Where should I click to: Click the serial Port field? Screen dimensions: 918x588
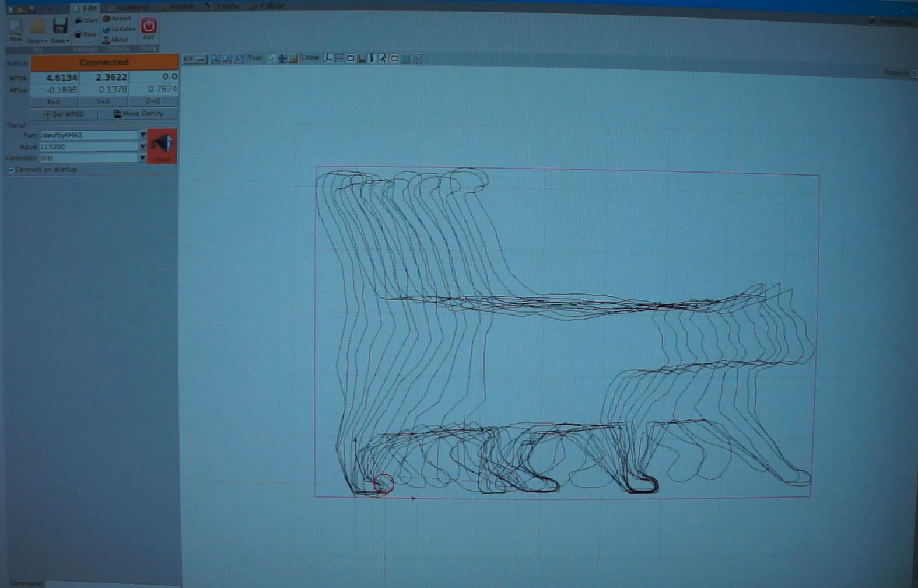pos(89,135)
